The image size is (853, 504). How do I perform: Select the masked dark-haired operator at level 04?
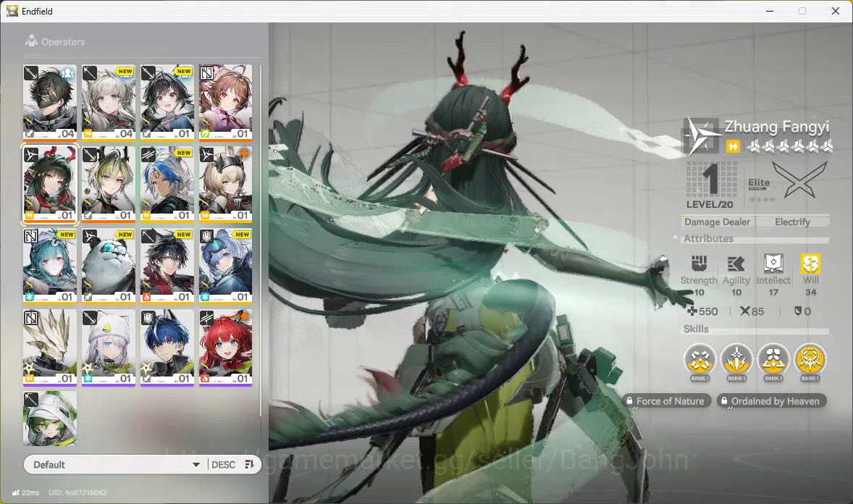pos(50,102)
